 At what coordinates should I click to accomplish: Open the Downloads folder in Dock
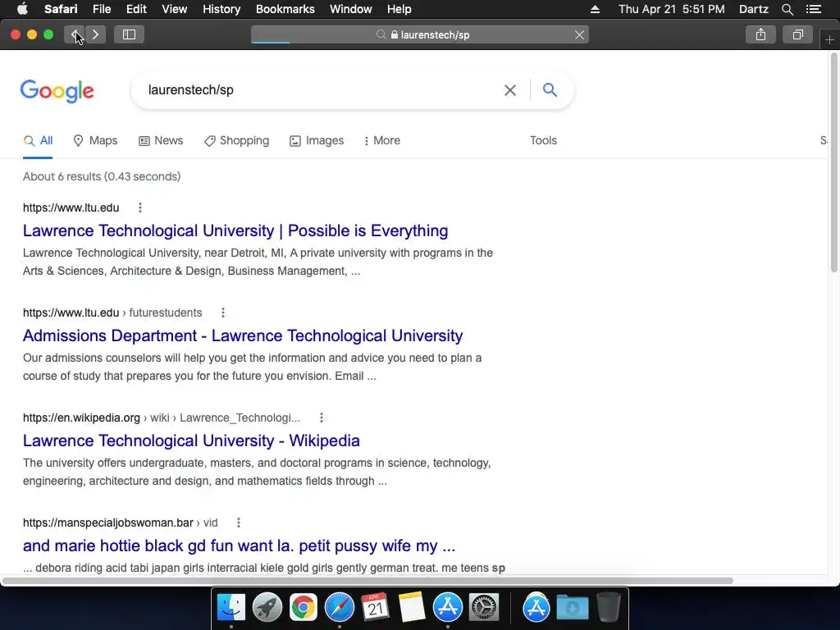572,607
